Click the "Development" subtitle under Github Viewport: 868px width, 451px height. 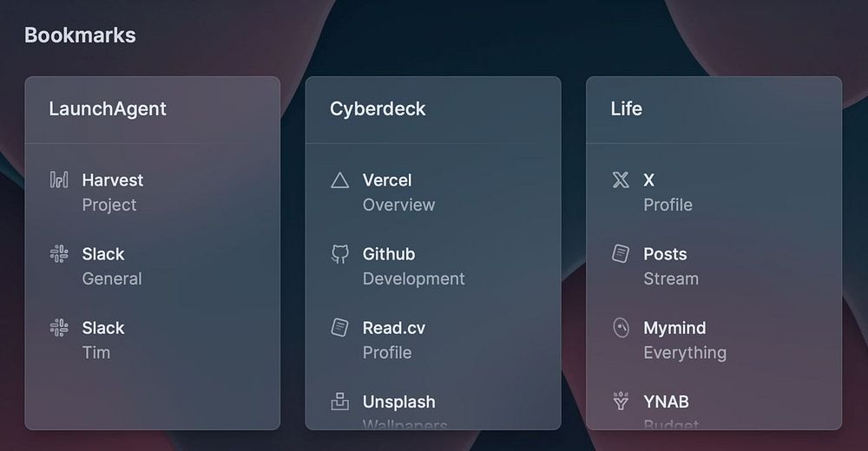click(413, 278)
